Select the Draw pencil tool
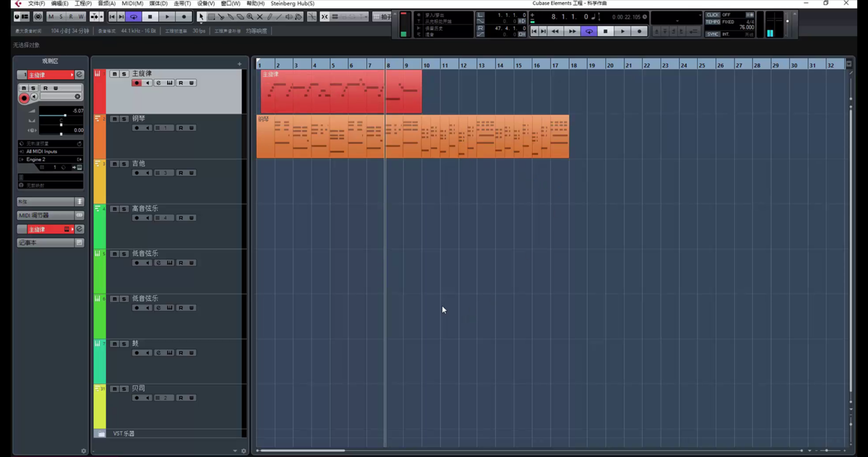The image size is (868, 457). click(269, 17)
